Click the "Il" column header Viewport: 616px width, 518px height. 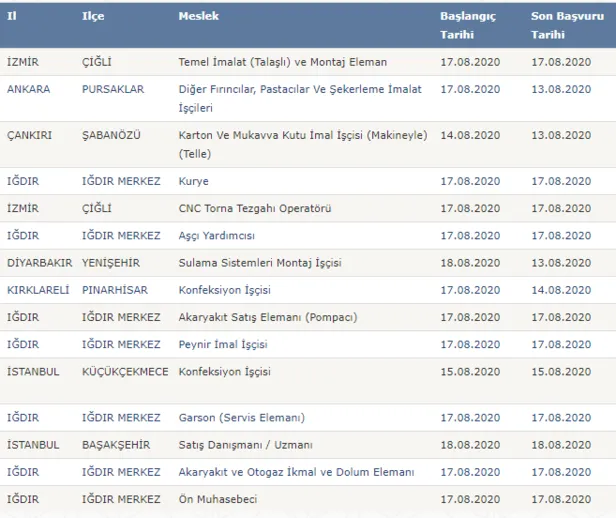pyautogui.click(x=11, y=18)
